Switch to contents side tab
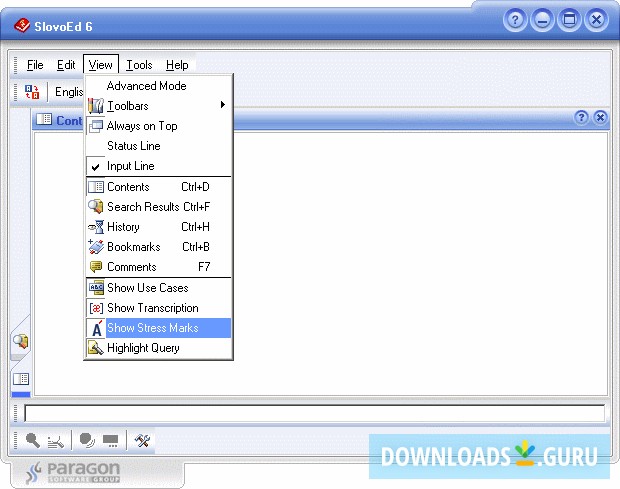The height and width of the screenshot is (489, 620). coord(21,379)
